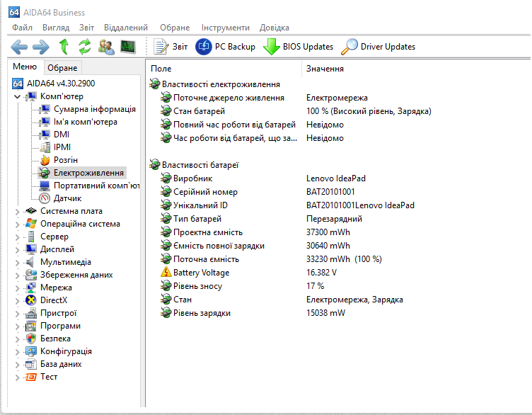This screenshot has height=415, width=532.
Task: Click the DirectX X icon
Action: 31,300
